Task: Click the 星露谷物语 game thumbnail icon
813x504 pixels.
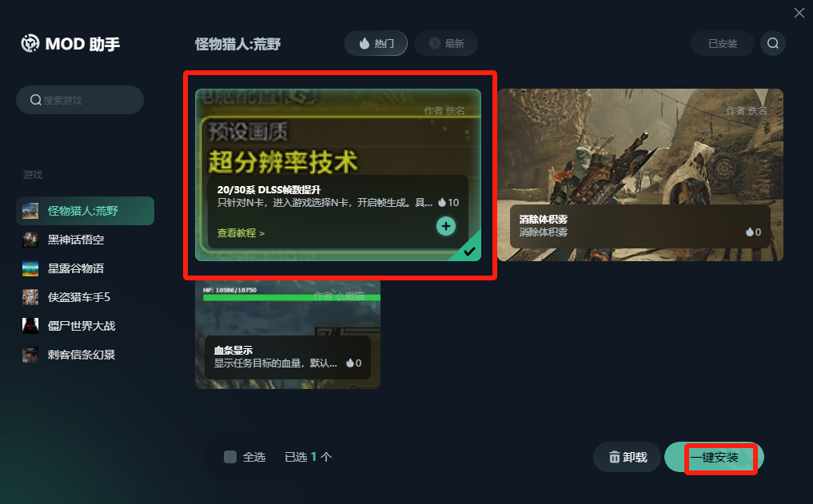Action: [30, 268]
